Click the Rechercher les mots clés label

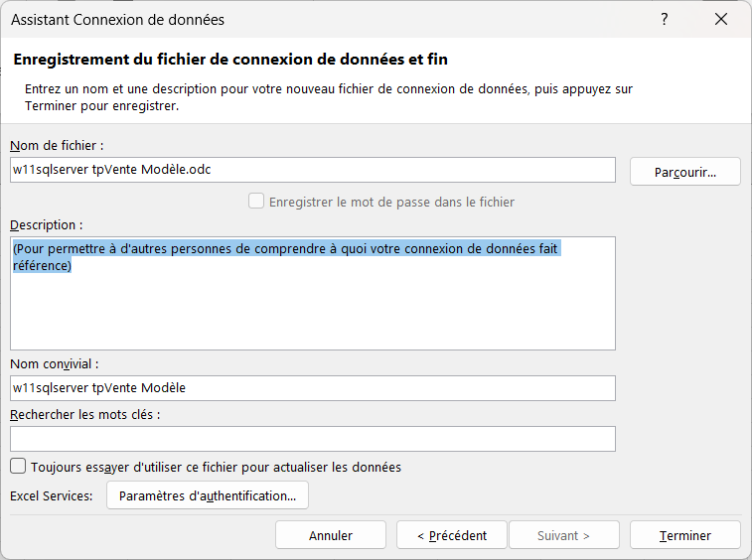coord(84,414)
